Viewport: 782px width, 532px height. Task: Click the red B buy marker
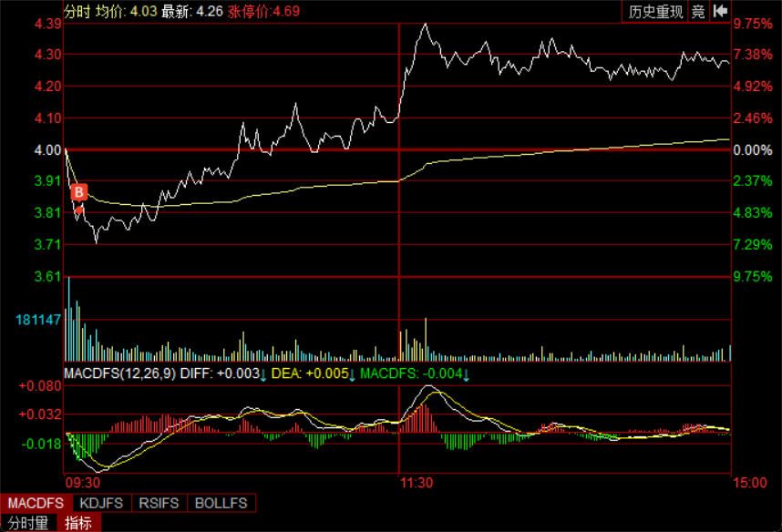tap(79, 192)
